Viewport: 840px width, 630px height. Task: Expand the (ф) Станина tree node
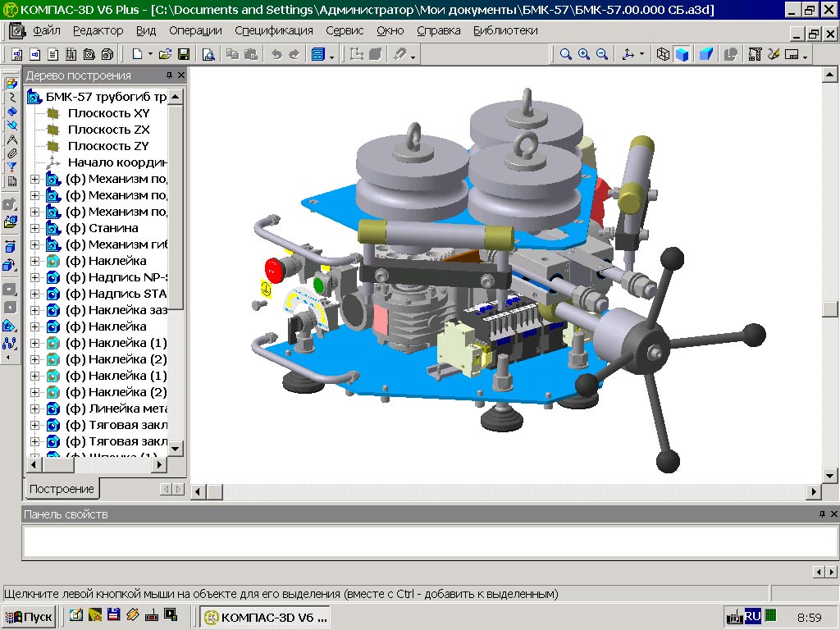(34, 228)
